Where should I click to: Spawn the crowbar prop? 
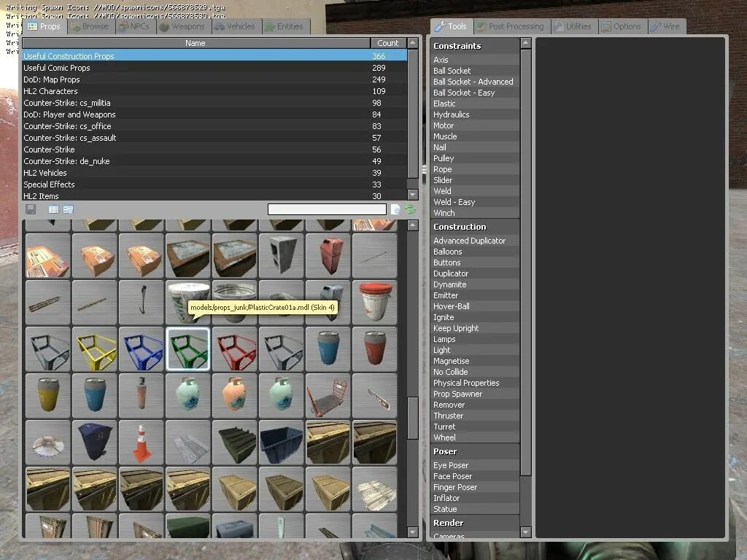142,303
